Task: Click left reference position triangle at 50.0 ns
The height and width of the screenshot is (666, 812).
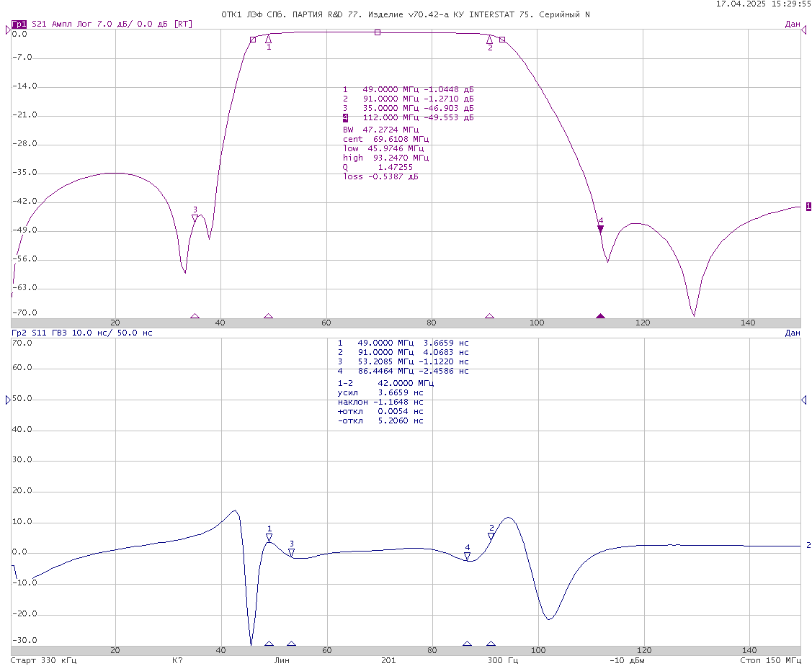Action: [x=8, y=400]
